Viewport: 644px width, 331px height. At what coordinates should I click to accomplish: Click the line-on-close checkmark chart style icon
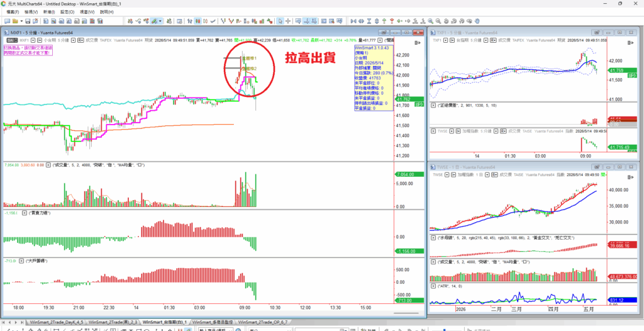pos(213,21)
